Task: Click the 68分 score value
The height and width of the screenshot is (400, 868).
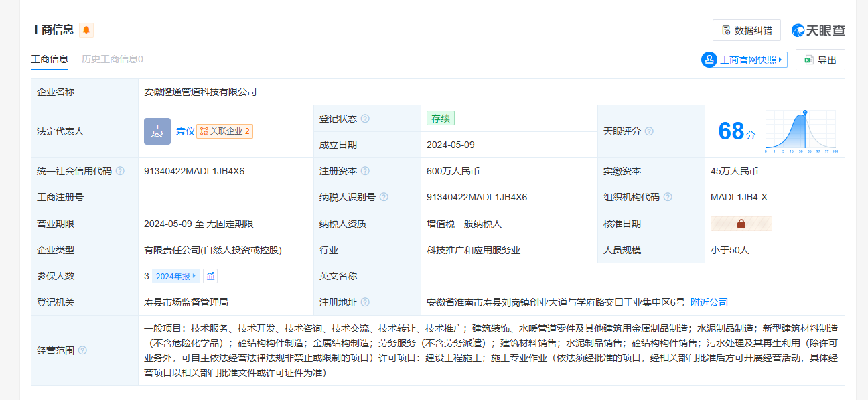Action: click(x=736, y=131)
